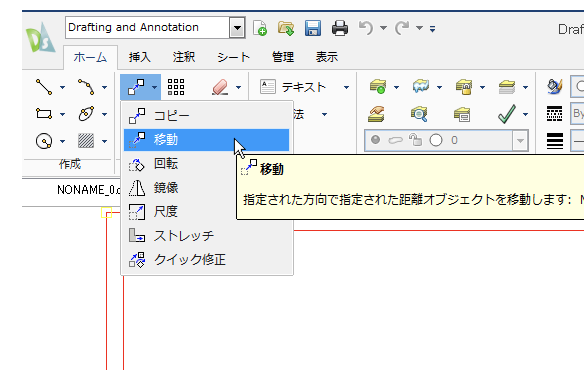
Task: Expand the Eraser tool dropdown arrow
Action: 238,88
